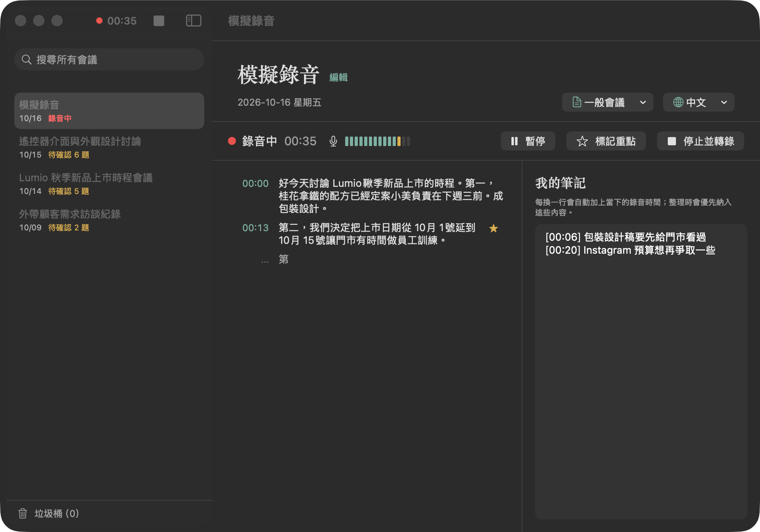Click the audio level meter bars

(378, 141)
